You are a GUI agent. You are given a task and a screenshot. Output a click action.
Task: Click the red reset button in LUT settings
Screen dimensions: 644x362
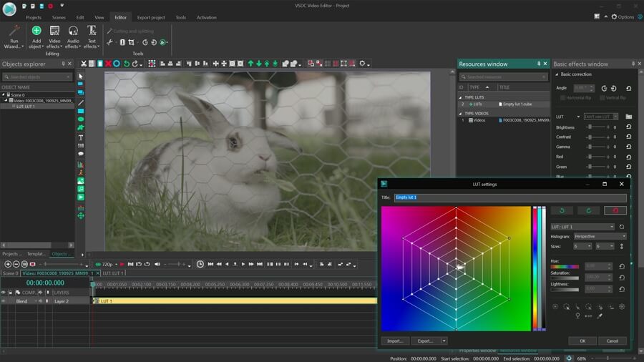[x=615, y=210]
